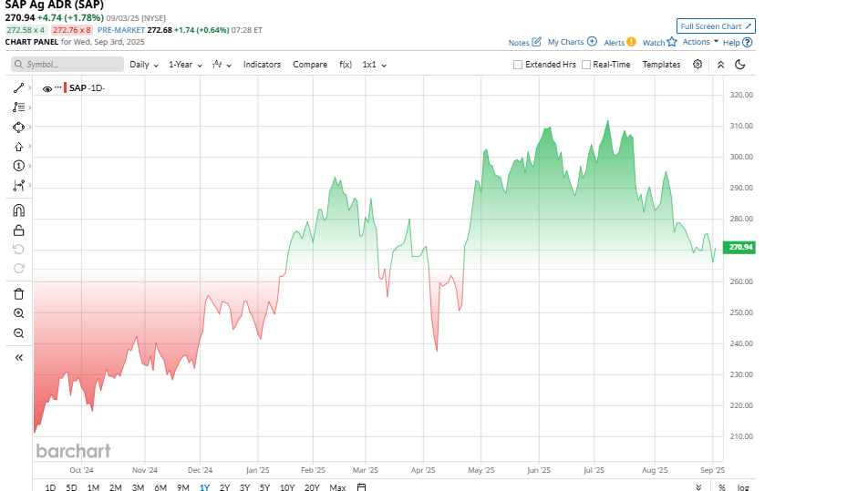The height and width of the screenshot is (491, 868).
Task: Click the undo arrow icon
Action: [18, 250]
